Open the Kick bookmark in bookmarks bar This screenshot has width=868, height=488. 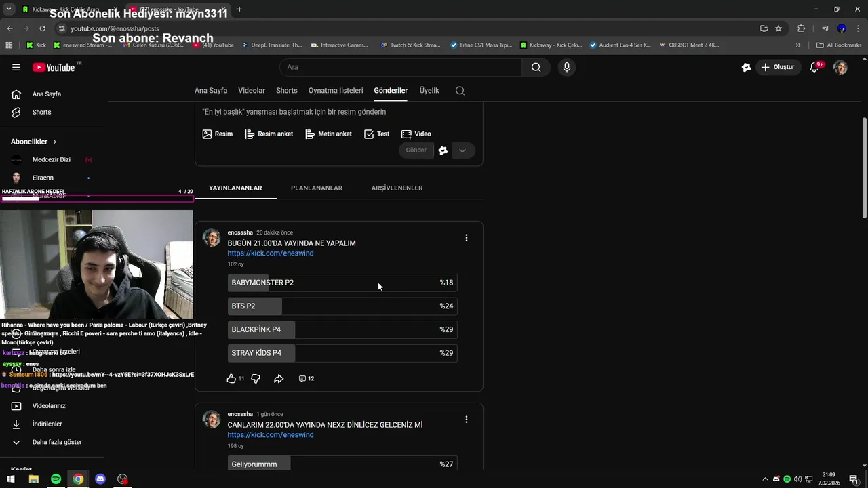tap(36, 45)
